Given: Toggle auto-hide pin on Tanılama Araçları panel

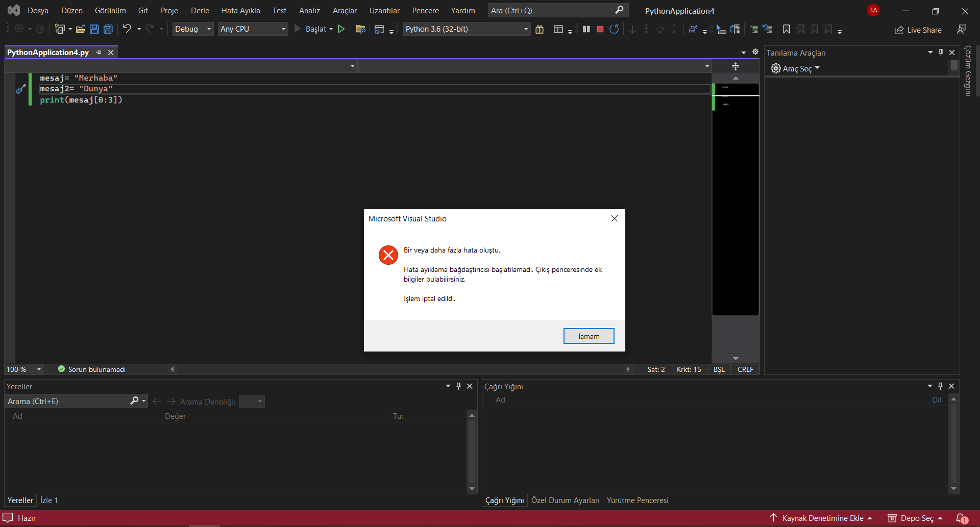Looking at the screenshot, I should click(941, 53).
